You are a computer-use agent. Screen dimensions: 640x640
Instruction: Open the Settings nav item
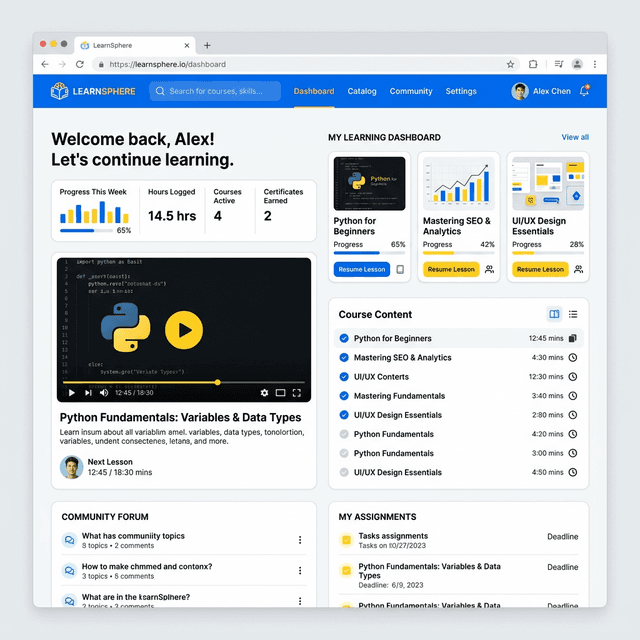[x=461, y=91]
